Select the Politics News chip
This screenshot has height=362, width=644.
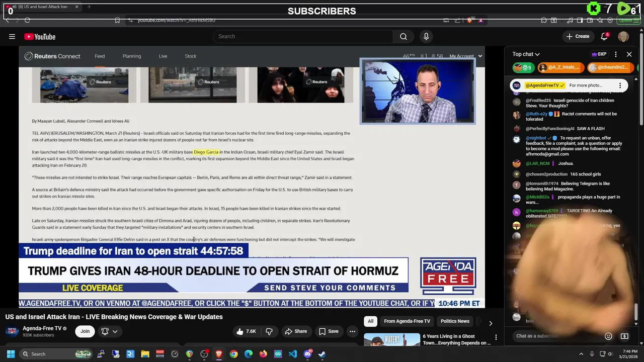(x=455, y=321)
